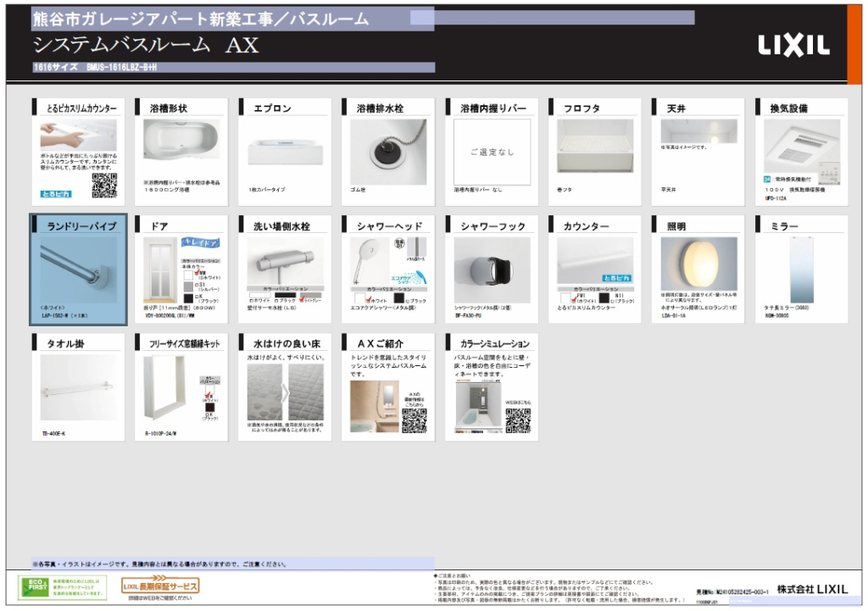
Task: Select the bathroom photo in the AXご紹介 card
Action: (x=375, y=406)
